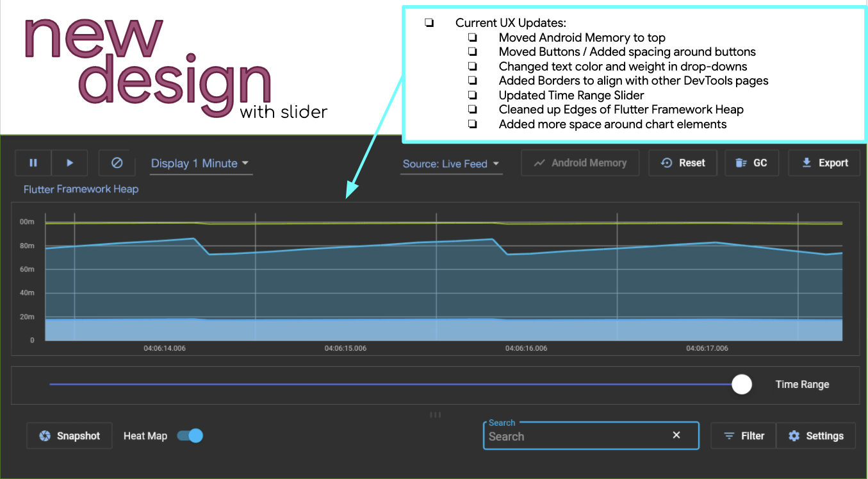Open memory Settings options
Image resolution: width=868 pixels, height=479 pixels.
pyautogui.click(x=816, y=435)
